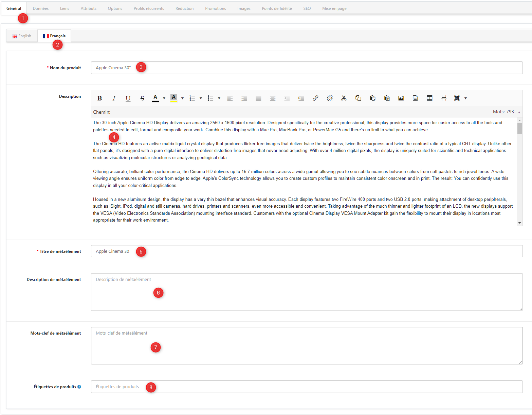This screenshot has width=532, height=415.
Task: Select the Attributs tab
Action: click(89, 8)
